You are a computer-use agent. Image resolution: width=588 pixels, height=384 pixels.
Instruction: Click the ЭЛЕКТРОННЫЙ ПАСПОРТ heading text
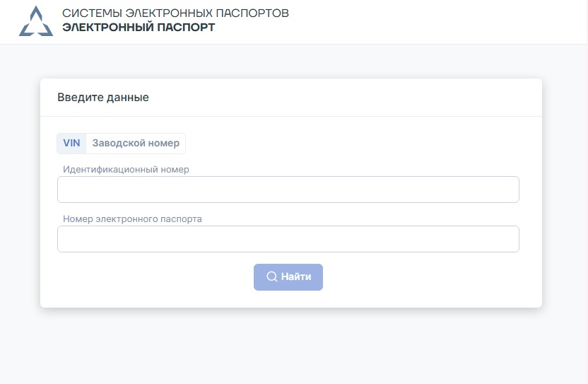[x=139, y=28]
